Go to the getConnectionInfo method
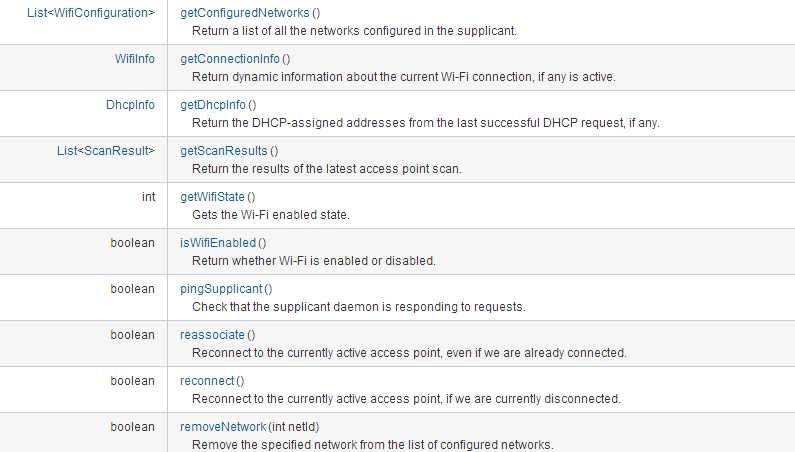 pyautogui.click(x=230, y=59)
